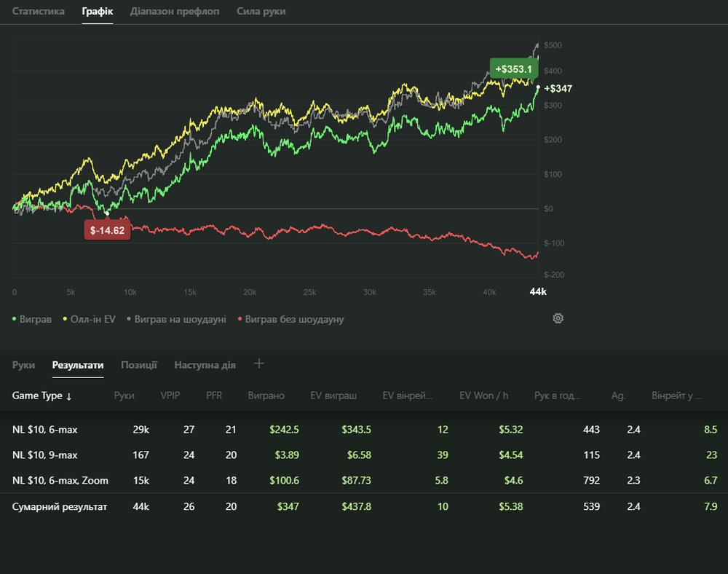Viewport: 728px width, 574px height.
Task: Open the Діапазон префлоп tab
Action: (174, 12)
